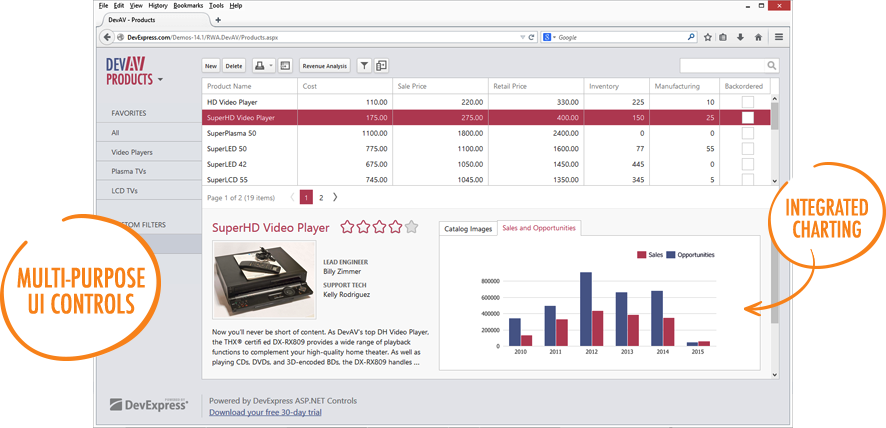Viewport: 886px width, 428px height.
Task: Check Backordered box for HD Video Player
Action: (747, 102)
